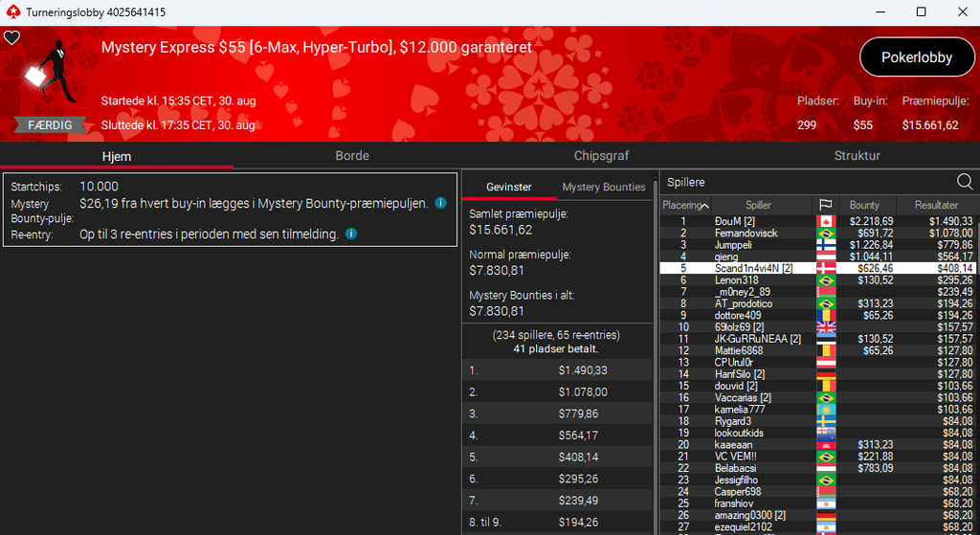
Task: Switch to the Hjem tab
Action: [x=117, y=156]
